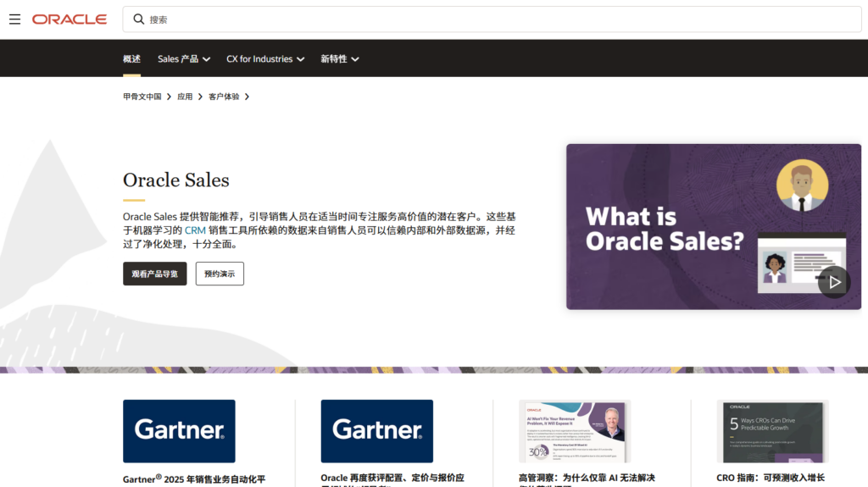Click the 观看产品导览 button
Screen dimensions: 868x487
pos(155,274)
